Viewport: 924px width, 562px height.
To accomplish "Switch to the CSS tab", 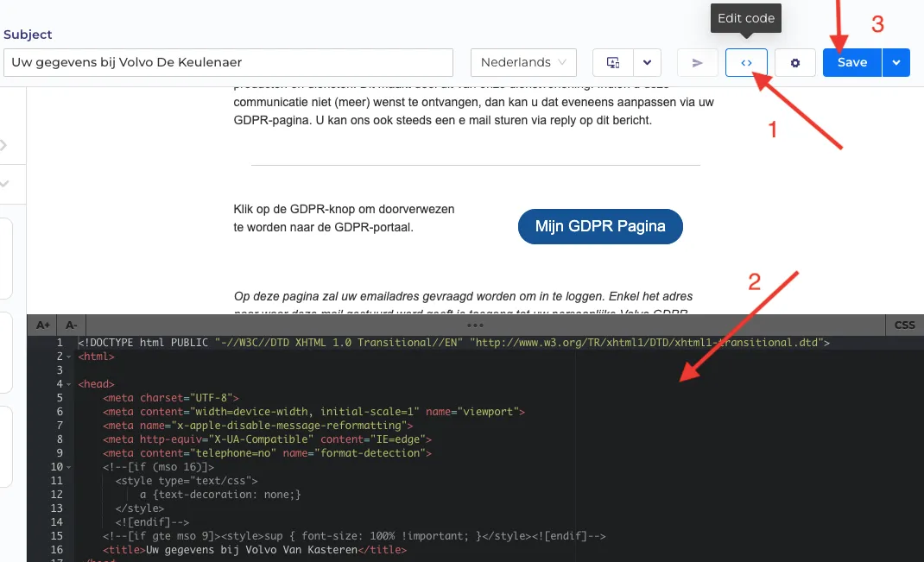I will (904, 325).
